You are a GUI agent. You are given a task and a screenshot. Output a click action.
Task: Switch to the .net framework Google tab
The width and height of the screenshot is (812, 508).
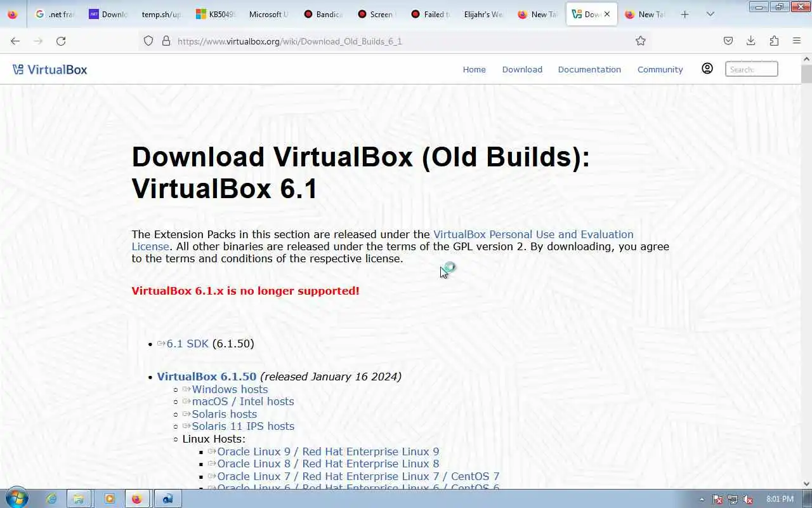coord(55,14)
